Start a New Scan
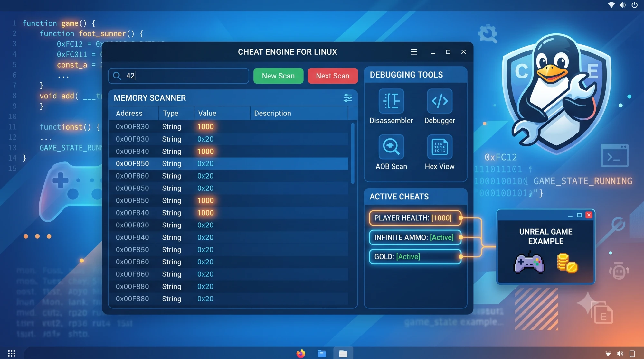 [278, 76]
